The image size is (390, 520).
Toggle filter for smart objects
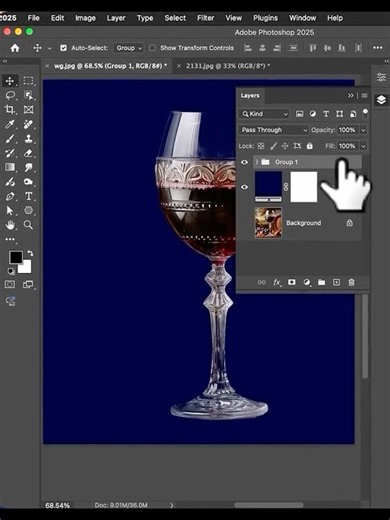click(353, 114)
